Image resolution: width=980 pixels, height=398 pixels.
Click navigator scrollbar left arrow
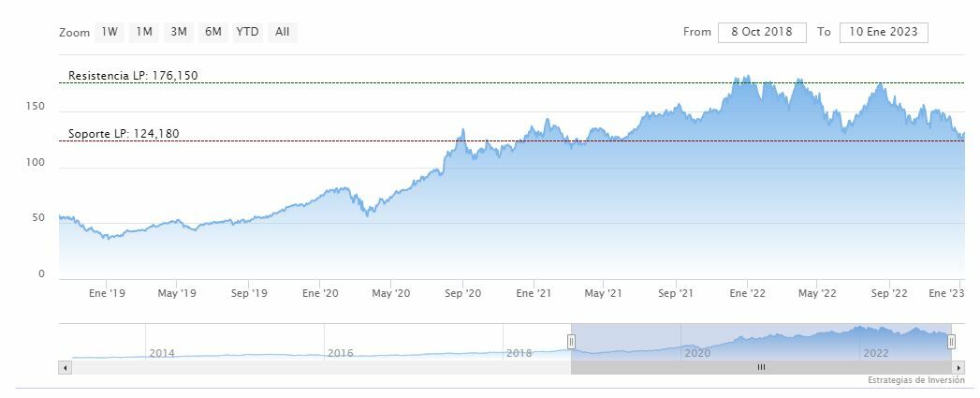65,368
